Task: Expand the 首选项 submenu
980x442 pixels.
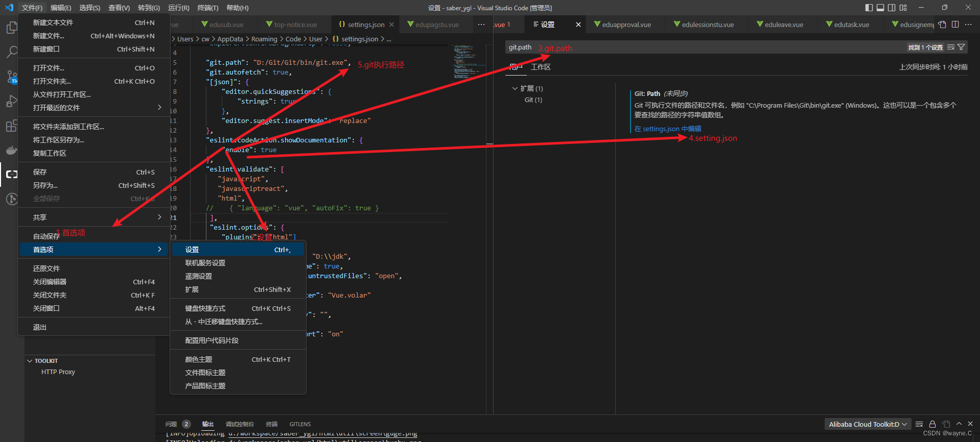Action: [94, 250]
